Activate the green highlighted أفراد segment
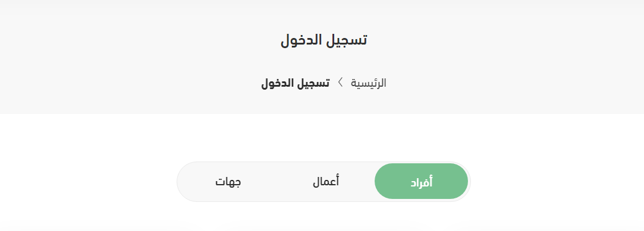The height and width of the screenshot is (231, 644). [421, 181]
